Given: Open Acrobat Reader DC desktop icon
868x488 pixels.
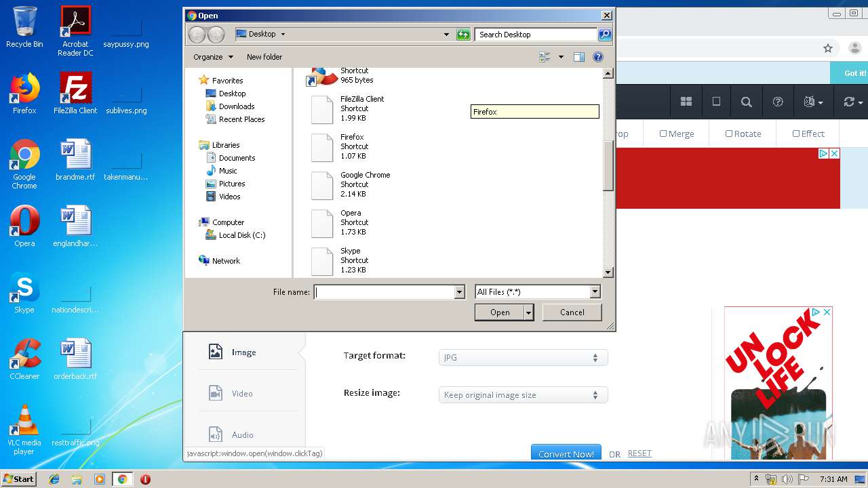Looking at the screenshot, I should [75, 31].
